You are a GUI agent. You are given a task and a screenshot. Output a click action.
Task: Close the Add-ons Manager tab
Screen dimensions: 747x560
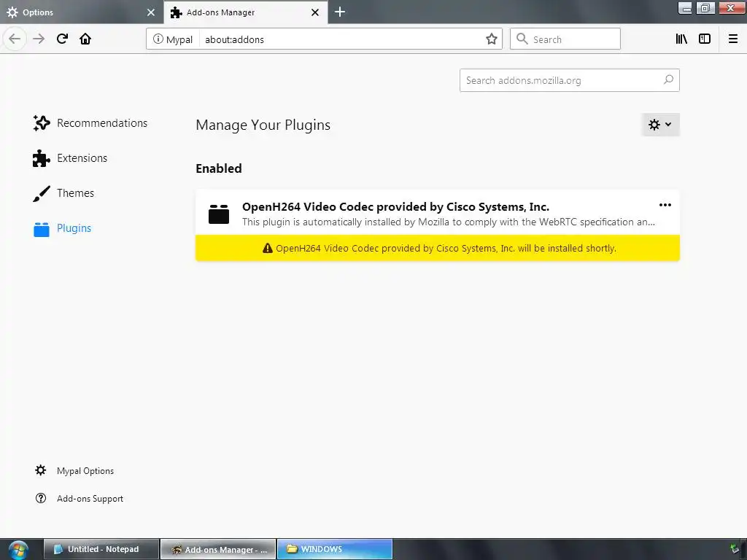(315, 12)
